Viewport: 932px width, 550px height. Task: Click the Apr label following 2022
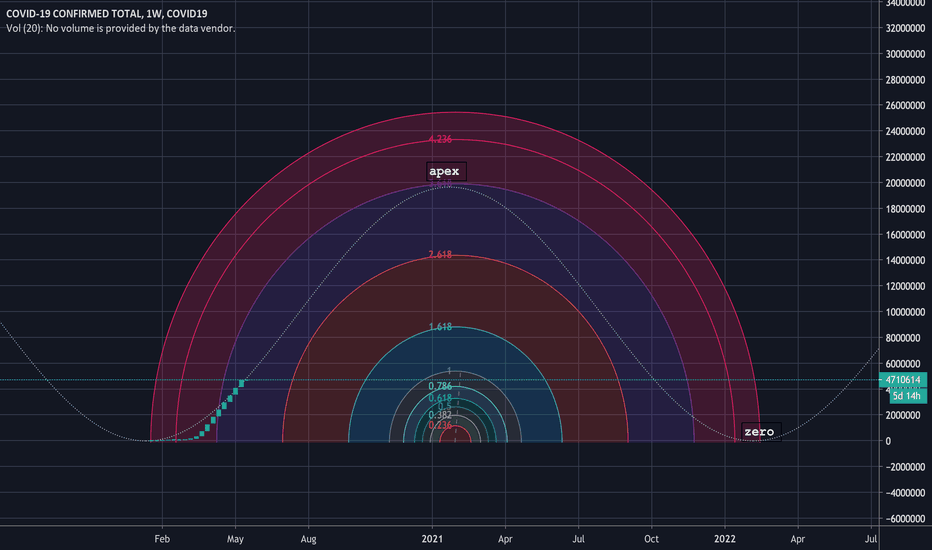(798, 539)
